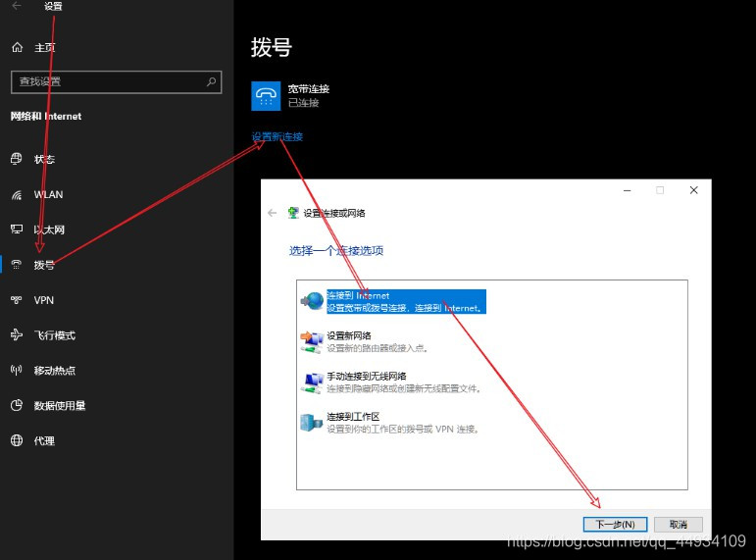Open the 飞行模式 airplane mode page
756x560 pixels.
(55, 335)
